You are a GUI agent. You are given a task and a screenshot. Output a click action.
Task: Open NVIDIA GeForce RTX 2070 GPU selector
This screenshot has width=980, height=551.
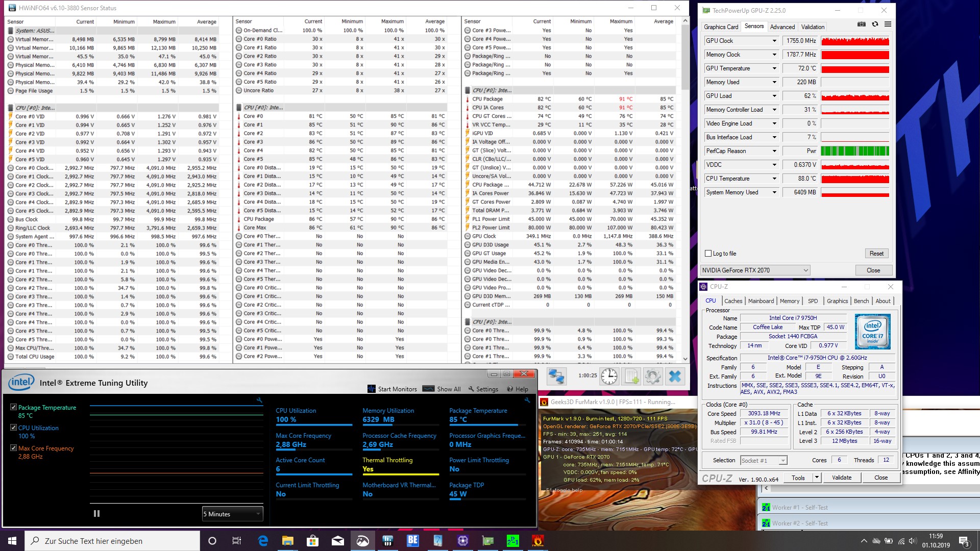tap(755, 270)
